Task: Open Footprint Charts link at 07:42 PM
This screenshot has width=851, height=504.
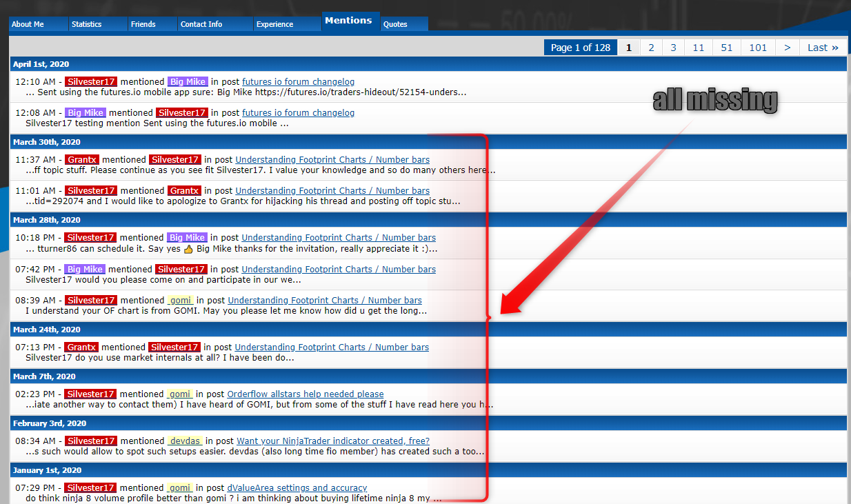Action: 339,269
